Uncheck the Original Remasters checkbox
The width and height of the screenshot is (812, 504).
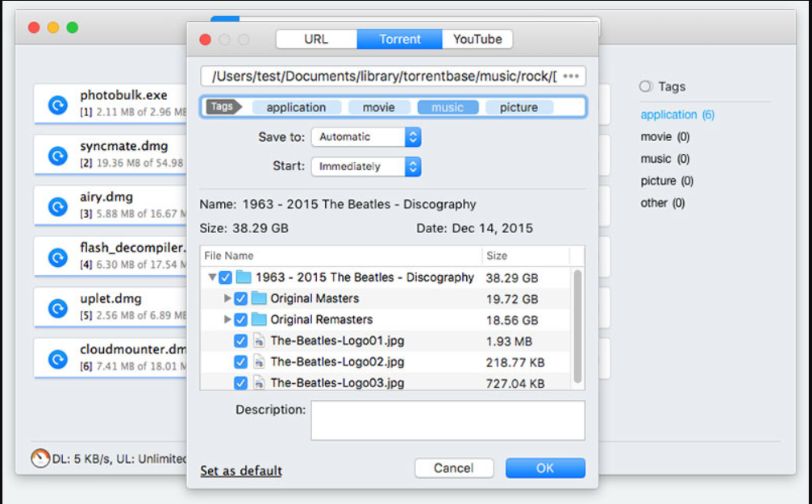click(240, 319)
